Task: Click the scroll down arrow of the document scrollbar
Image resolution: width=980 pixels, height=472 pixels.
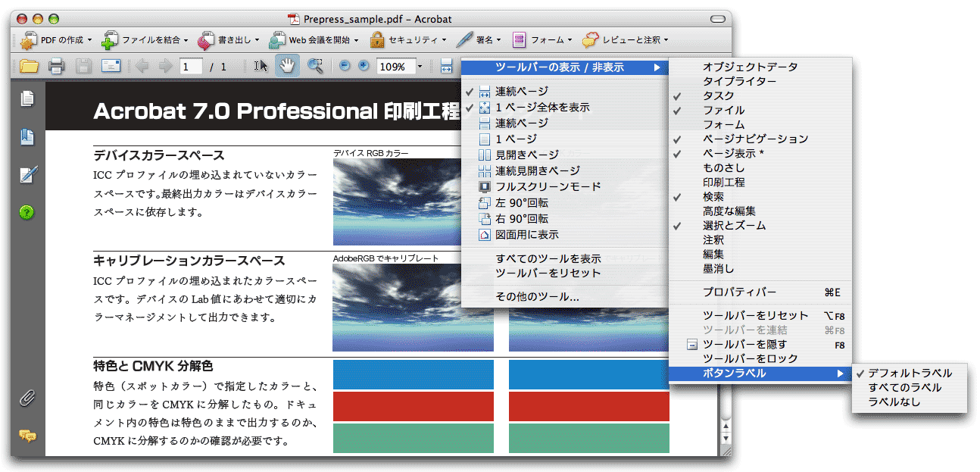Action: (726, 438)
